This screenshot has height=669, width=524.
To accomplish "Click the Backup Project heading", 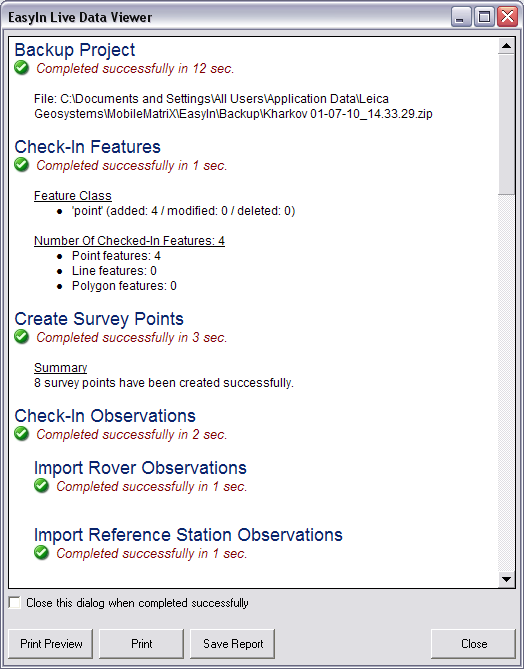I will (x=75, y=50).
